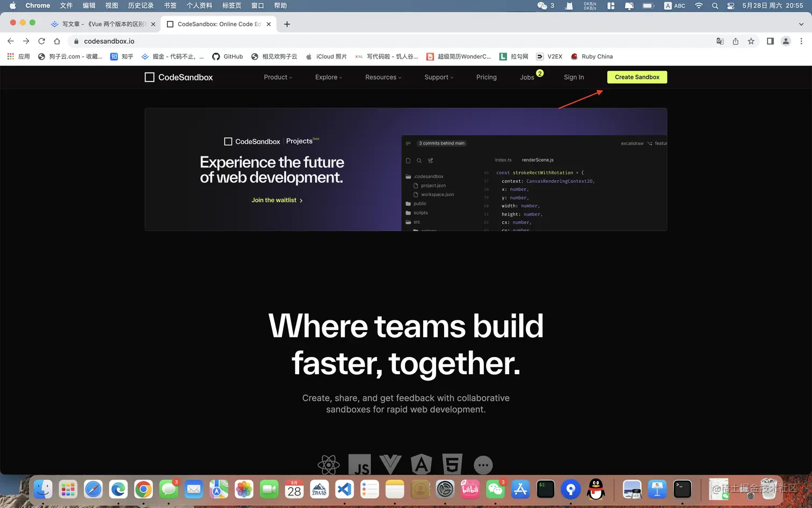This screenshot has height=508, width=812.
Task: Open Chrome's three-dot menu
Action: coord(801,41)
